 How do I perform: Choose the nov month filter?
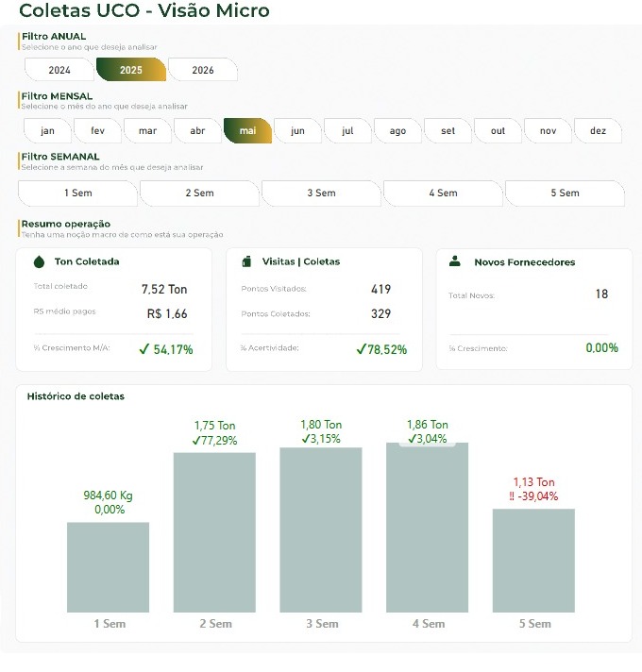coord(549,130)
